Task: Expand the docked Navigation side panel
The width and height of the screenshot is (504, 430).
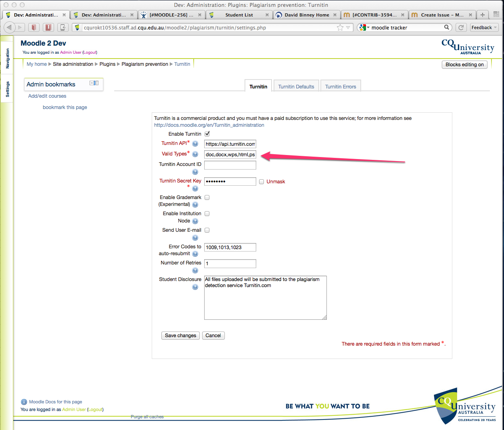Action: [7, 59]
